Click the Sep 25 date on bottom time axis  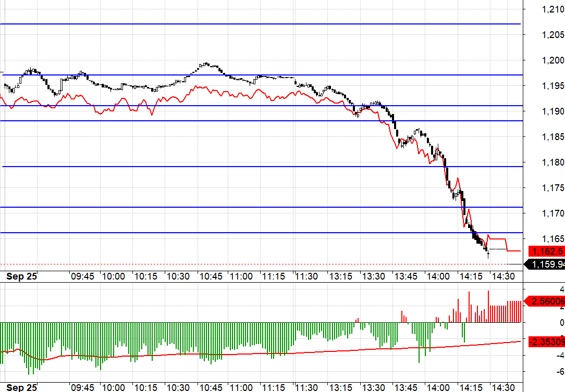[22, 388]
